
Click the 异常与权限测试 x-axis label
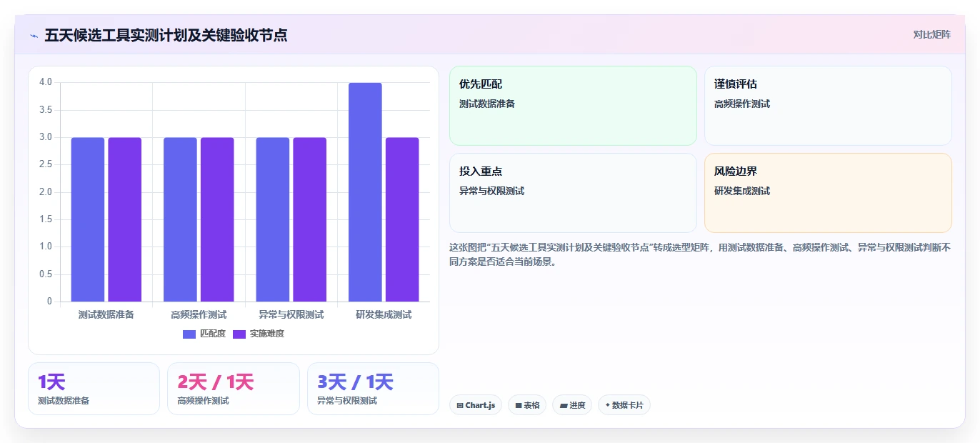[291, 314]
